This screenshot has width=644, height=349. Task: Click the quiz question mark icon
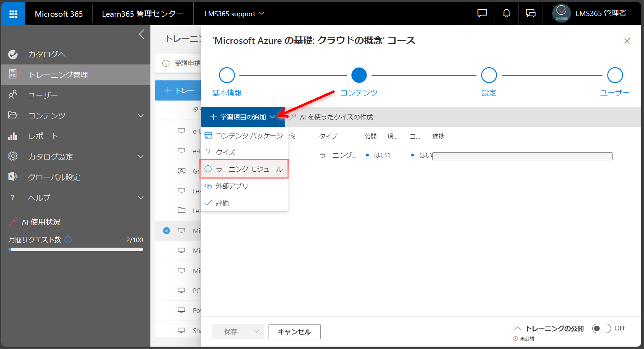pos(208,152)
